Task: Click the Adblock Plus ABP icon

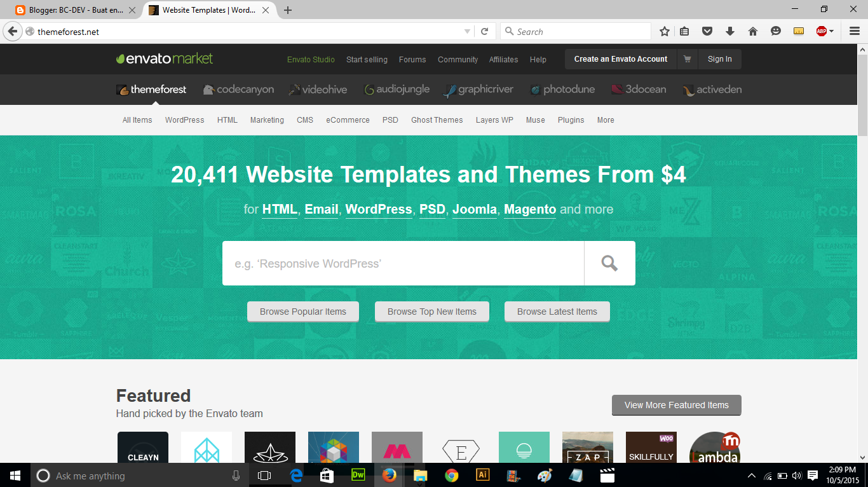Action: point(822,31)
